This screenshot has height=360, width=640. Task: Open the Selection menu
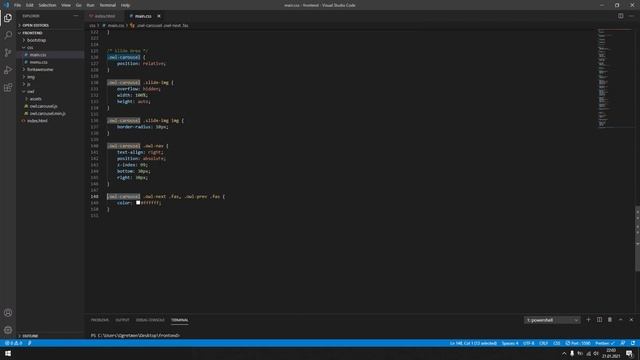47,5
